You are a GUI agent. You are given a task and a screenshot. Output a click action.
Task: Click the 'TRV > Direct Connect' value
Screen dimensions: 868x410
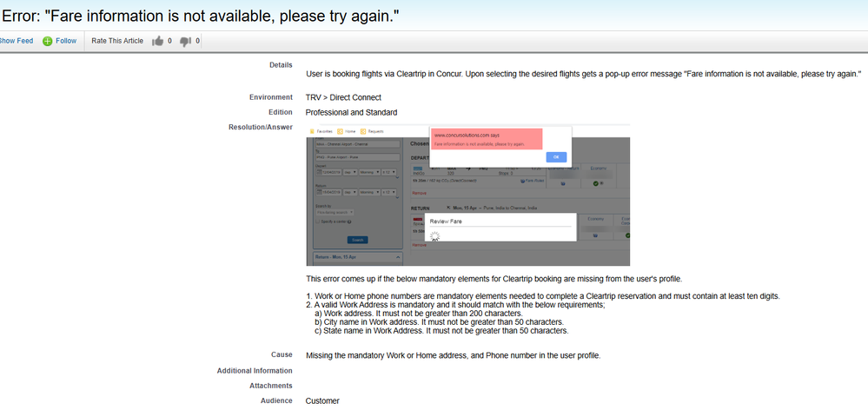(343, 97)
